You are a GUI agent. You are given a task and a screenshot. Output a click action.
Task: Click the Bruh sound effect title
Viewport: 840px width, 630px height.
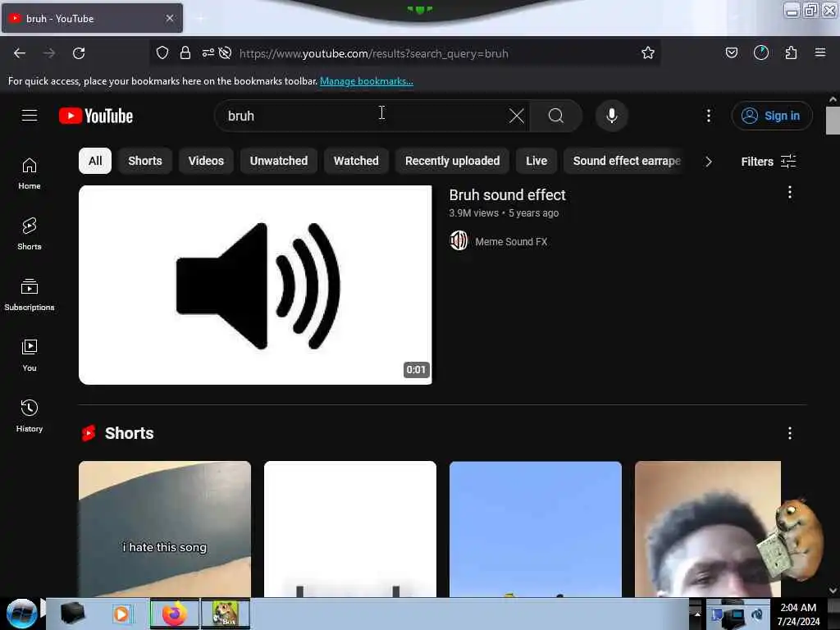(x=507, y=195)
